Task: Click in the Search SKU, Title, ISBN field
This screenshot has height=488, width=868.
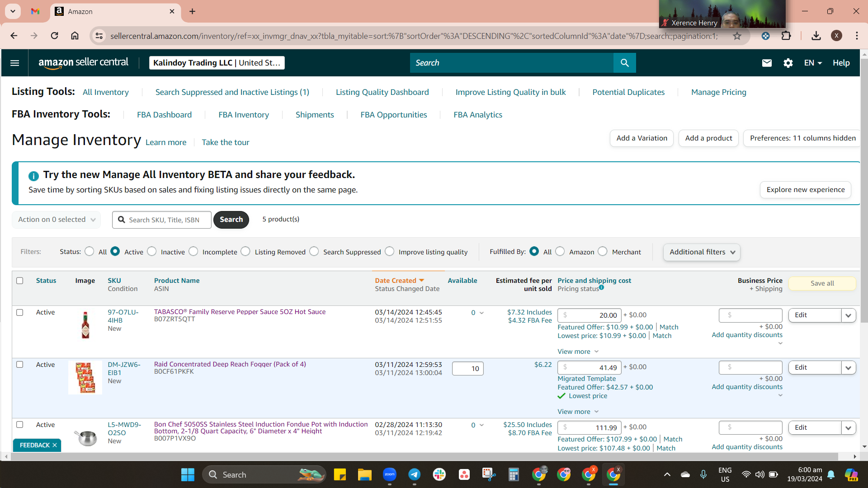Action: coord(162,220)
